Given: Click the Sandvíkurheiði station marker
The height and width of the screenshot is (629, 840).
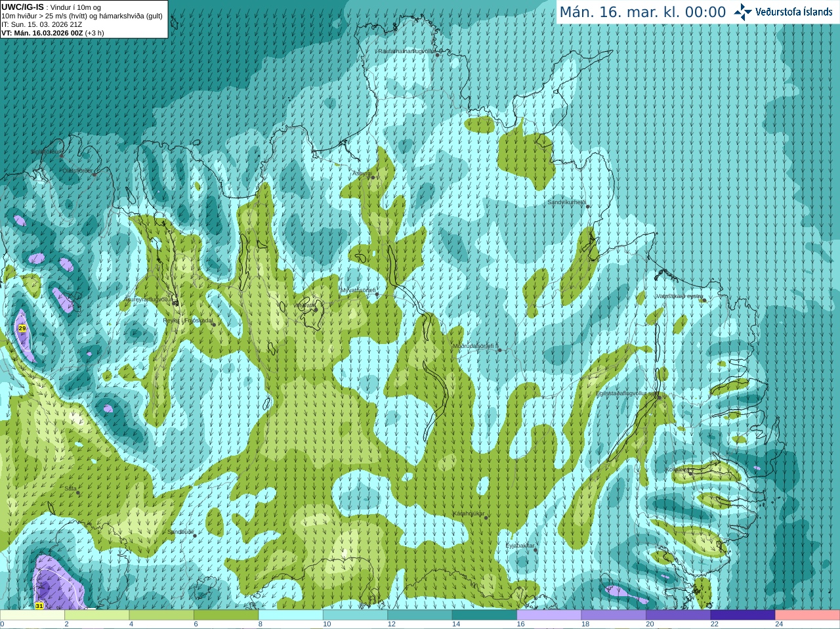Looking at the screenshot, I should pos(588,206).
